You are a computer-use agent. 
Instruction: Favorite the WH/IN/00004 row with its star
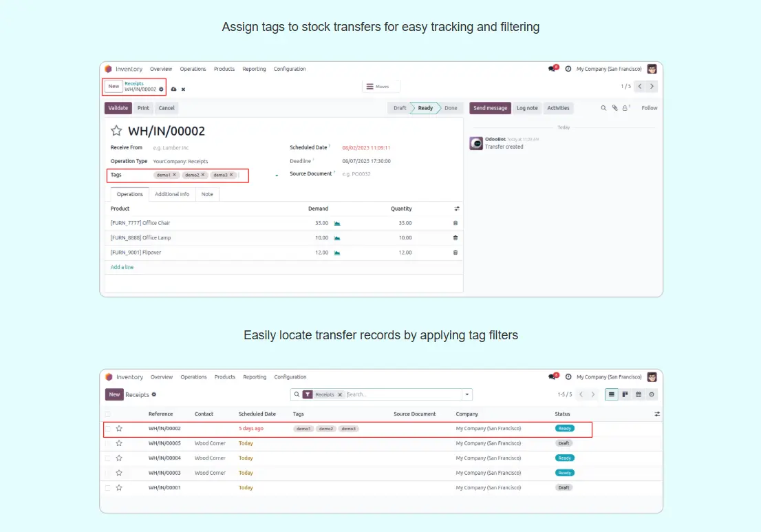coord(119,458)
